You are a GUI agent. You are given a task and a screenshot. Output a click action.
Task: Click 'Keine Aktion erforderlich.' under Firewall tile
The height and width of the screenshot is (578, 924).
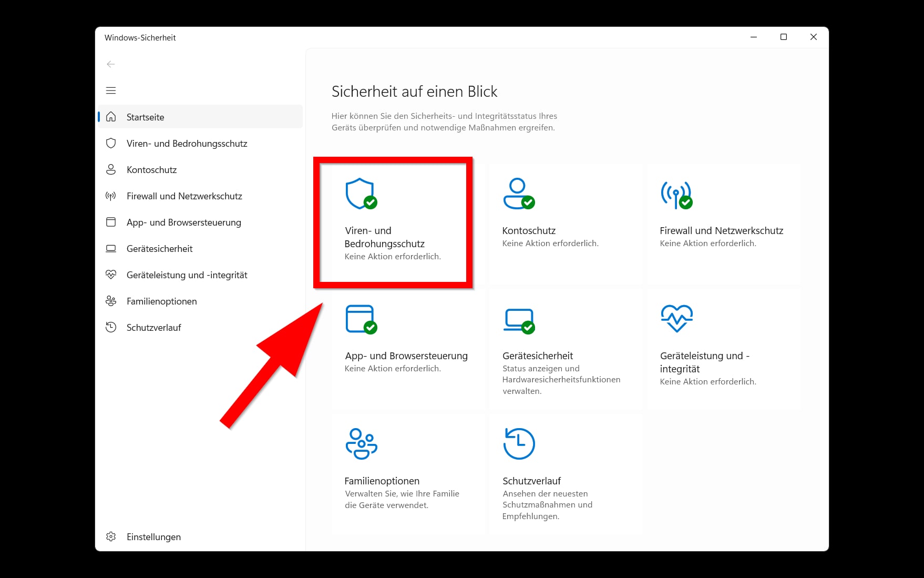click(708, 243)
